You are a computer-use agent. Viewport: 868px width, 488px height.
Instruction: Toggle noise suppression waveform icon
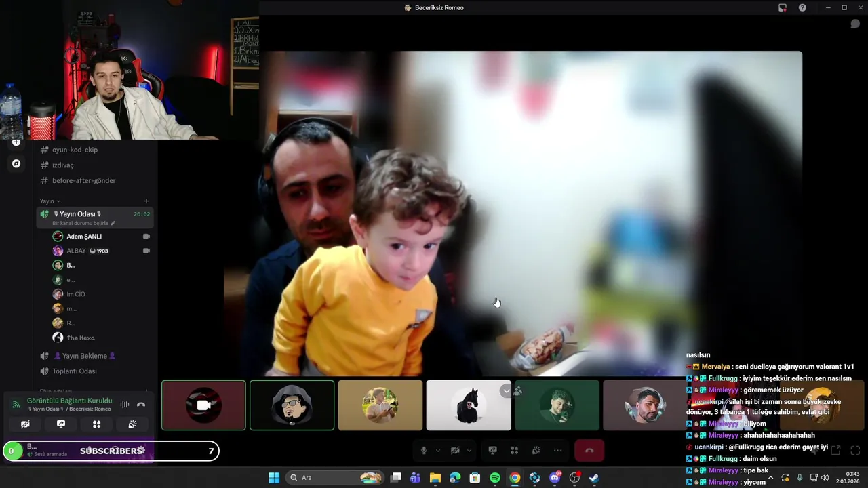[125, 405]
